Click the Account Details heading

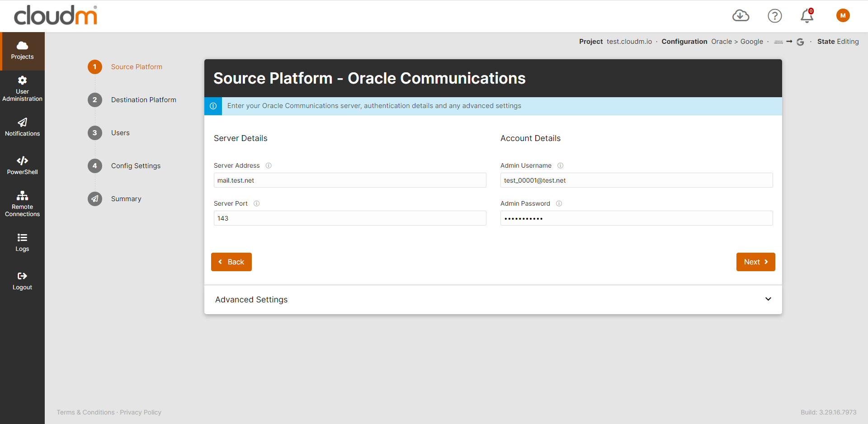point(530,138)
